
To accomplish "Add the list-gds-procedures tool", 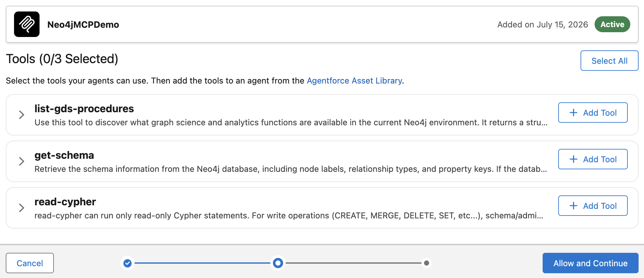I will 593,113.
